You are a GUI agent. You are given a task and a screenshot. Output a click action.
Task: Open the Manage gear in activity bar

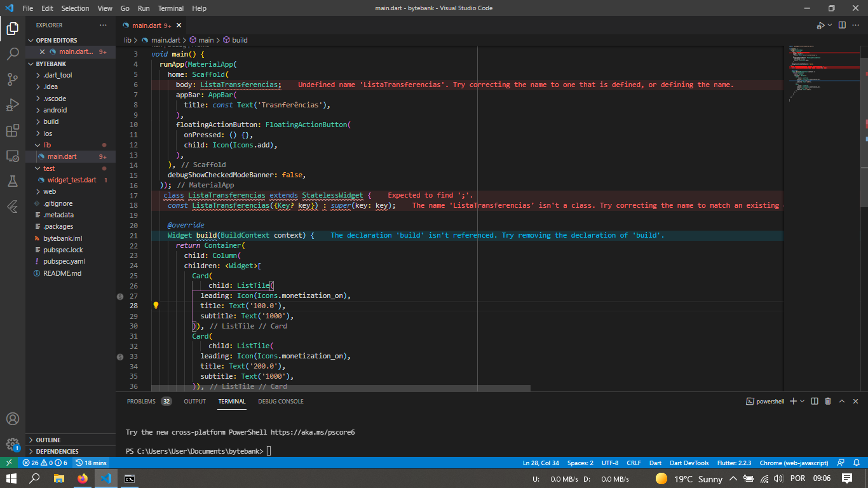click(13, 444)
